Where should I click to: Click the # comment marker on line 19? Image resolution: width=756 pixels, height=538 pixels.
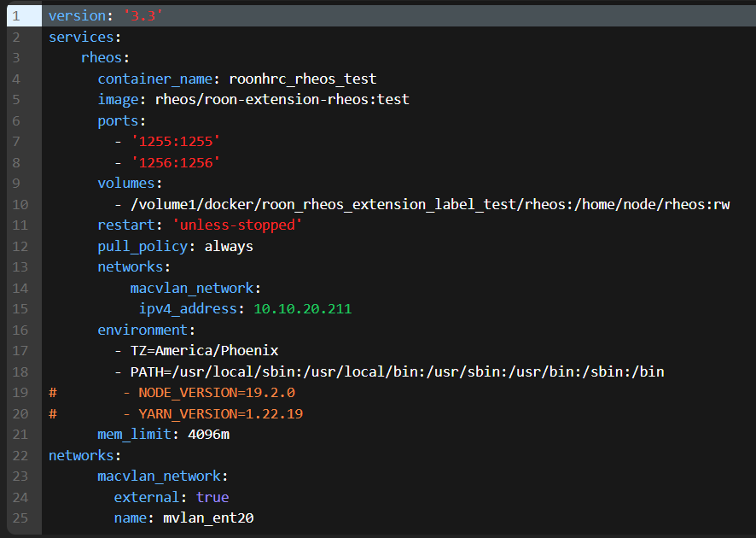(53, 393)
